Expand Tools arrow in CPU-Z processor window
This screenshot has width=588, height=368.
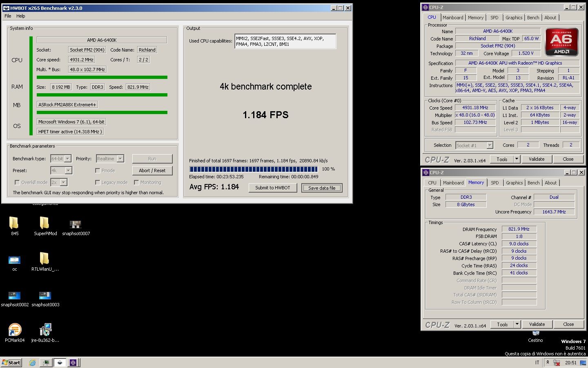517,159
